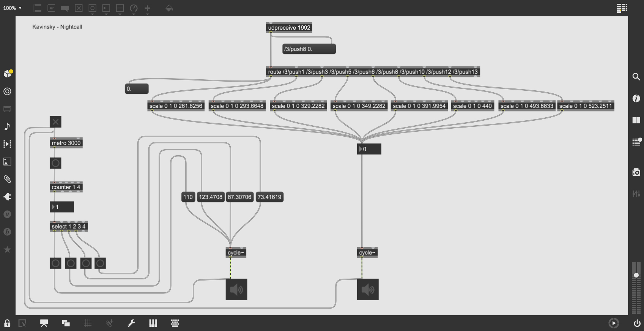Click the message box 87.30706
The height and width of the screenshot is (331, 644).
click(x=239, y=197)
